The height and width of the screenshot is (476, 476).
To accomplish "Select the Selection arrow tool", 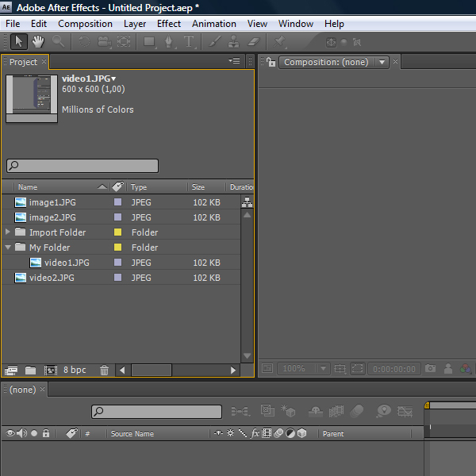I will pyautogui.click(x=19, y=41).
